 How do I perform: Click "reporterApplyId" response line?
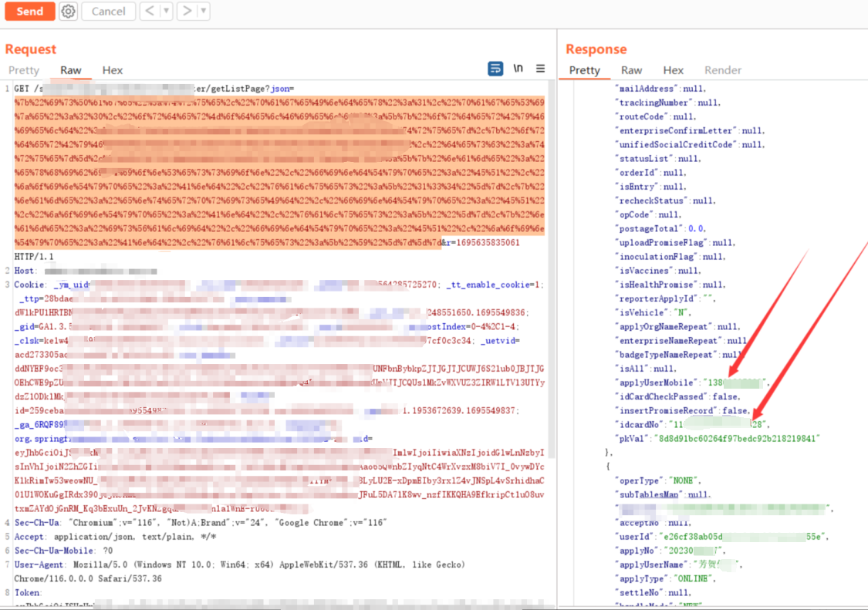[665, 299]
